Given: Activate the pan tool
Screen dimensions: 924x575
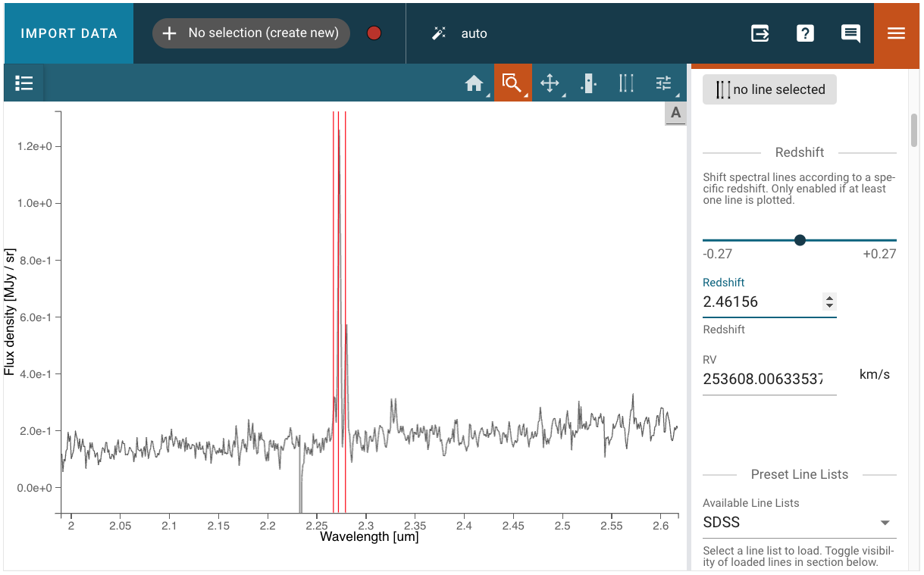Looking at the screenshot, I should point(550,83).
